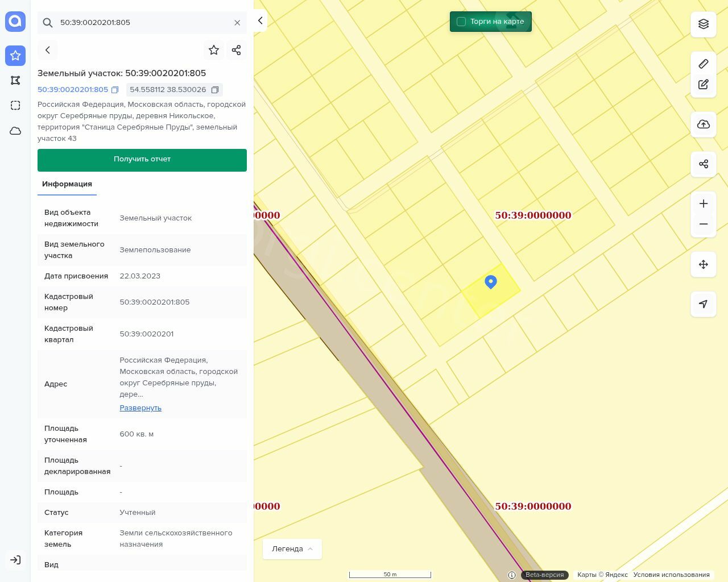Select the ruler measurement tool
The width and height of the screenshot is (728, 582).
pyautogui.click(x=704, y=64)
